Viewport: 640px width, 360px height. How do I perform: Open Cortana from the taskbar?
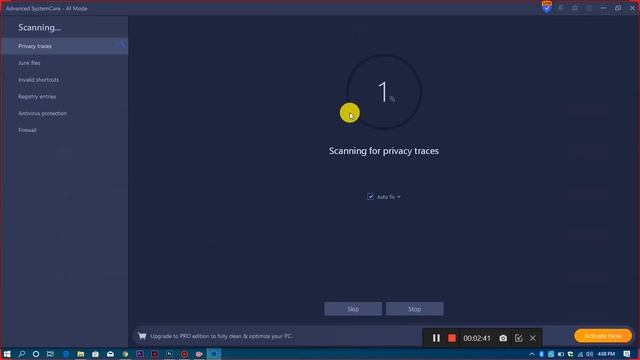[36, 354]
